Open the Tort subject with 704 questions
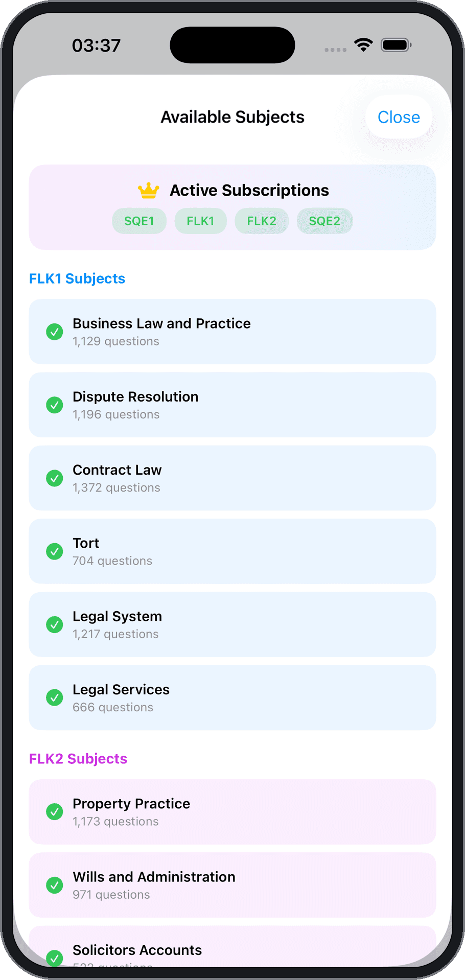The width and height of the screenshot is (465, 980). [x=232, y=551]
